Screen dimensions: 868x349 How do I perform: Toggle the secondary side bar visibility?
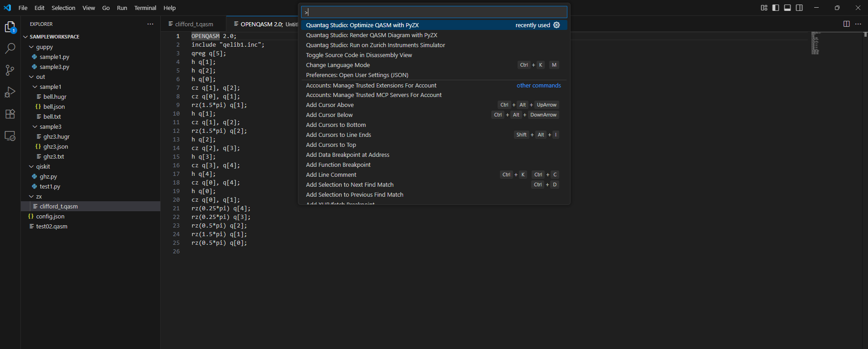coord(799,8)
